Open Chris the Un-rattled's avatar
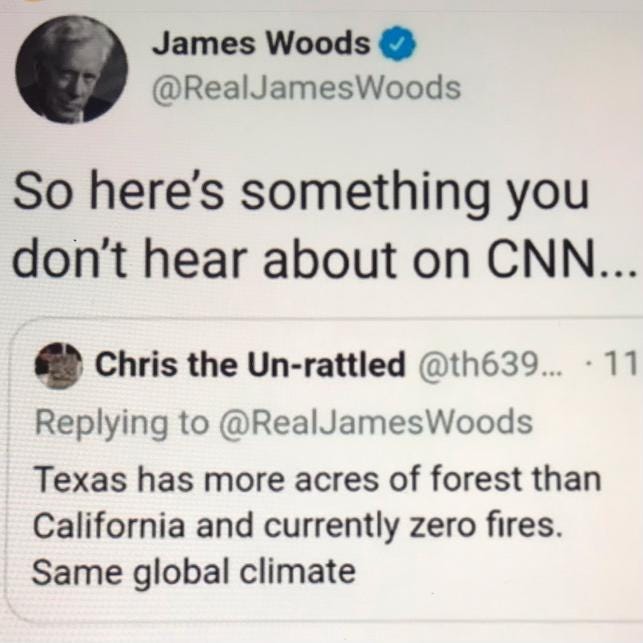 click(x=59, y=365)
